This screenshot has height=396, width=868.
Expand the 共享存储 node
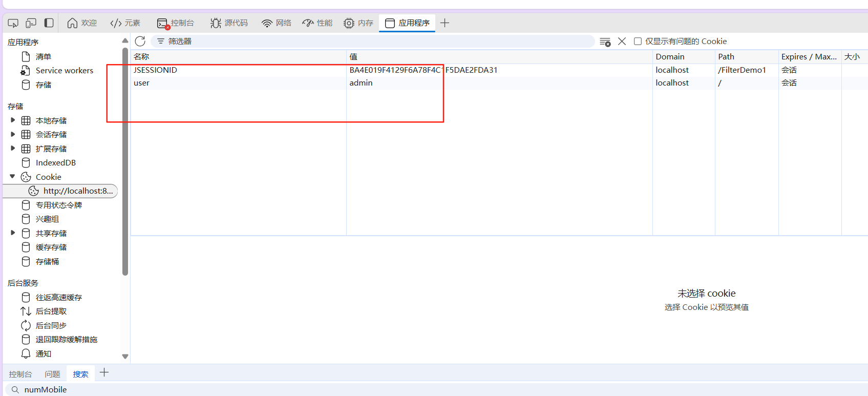13,233
